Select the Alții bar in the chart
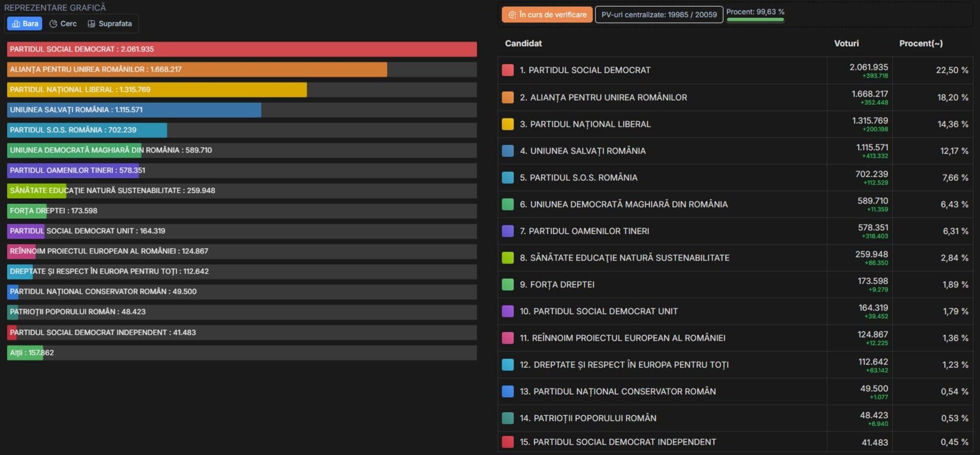The height and width of the screenshot is (455, 980). pyautogui.click(x=24, y=353)
